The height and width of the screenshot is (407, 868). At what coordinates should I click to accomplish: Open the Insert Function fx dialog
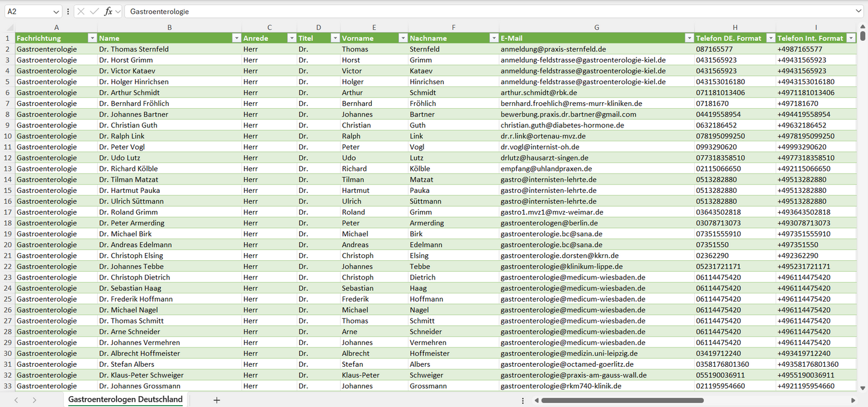(108, 11)
